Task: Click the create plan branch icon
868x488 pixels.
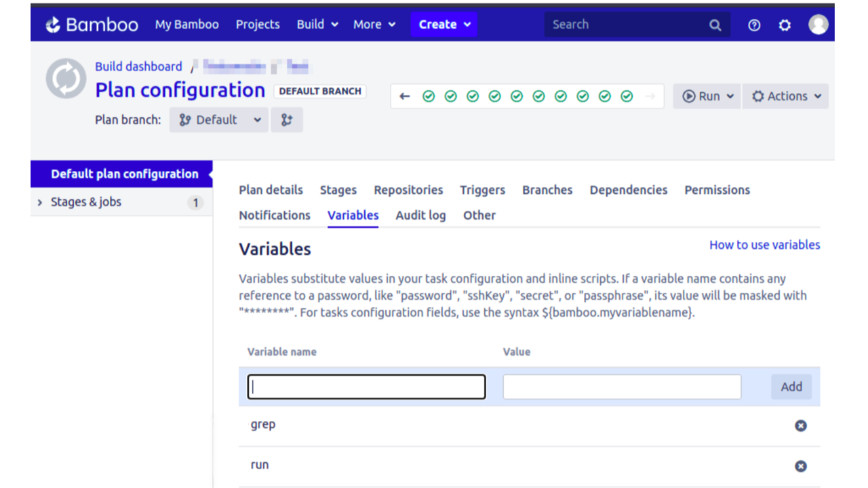Action: (287, 120)
